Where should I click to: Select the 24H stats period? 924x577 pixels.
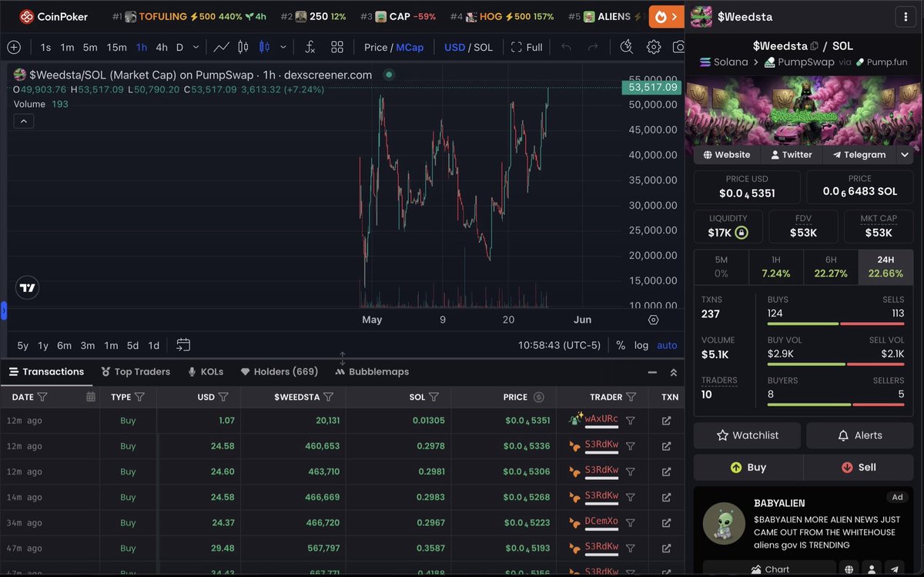click(885, 267)
